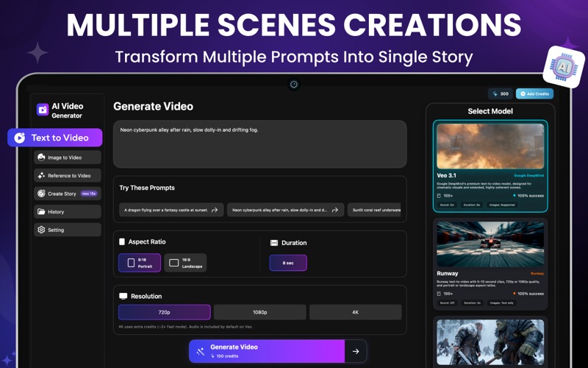
Task: Click the History folder icon
Action: [41, 212]
